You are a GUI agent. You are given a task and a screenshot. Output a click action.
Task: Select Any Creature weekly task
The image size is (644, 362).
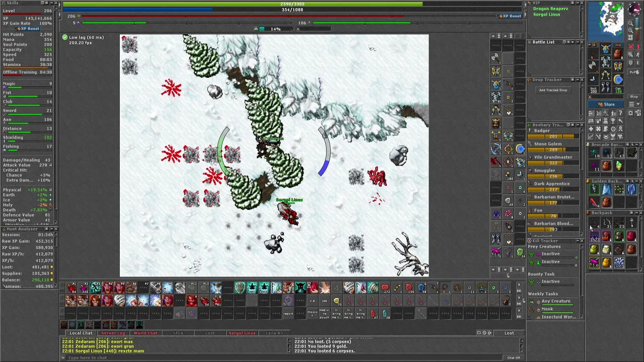point(551,303)
